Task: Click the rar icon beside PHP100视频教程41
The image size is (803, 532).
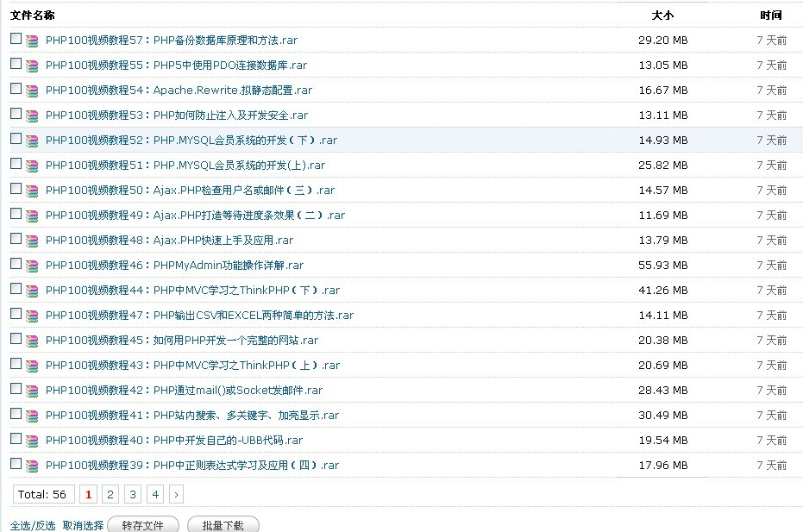Action: 32,416
